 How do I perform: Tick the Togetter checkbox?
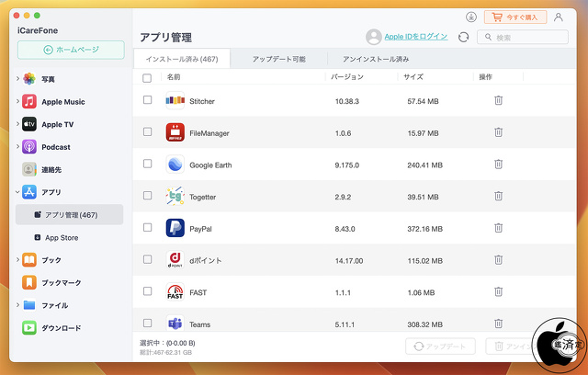click(x=147, y=196)
